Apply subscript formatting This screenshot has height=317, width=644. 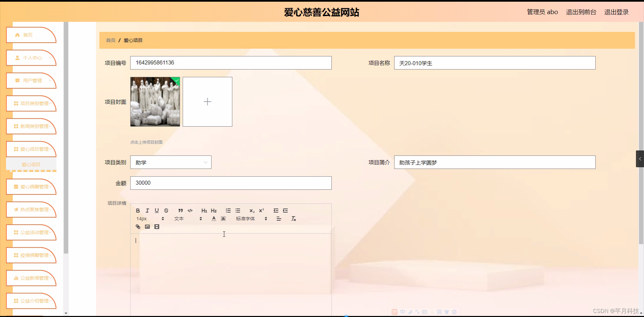tap(252, 211)
